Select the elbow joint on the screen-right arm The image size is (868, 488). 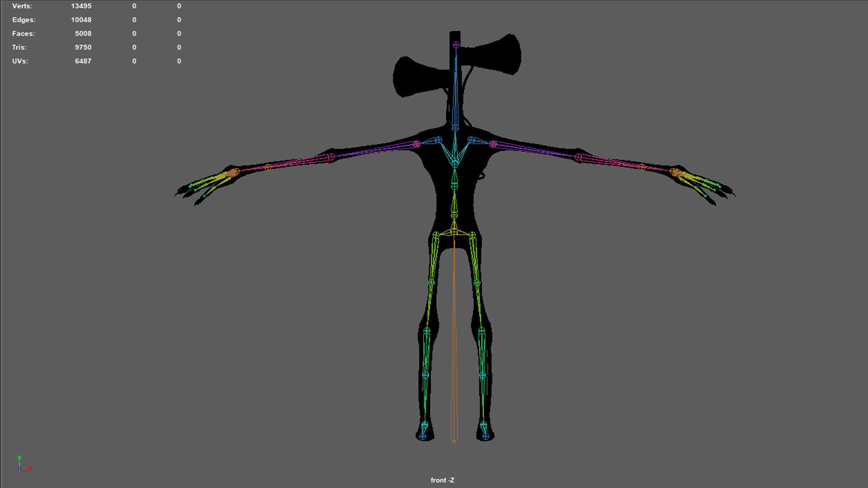pyautogui.click(x=578, y=157)
